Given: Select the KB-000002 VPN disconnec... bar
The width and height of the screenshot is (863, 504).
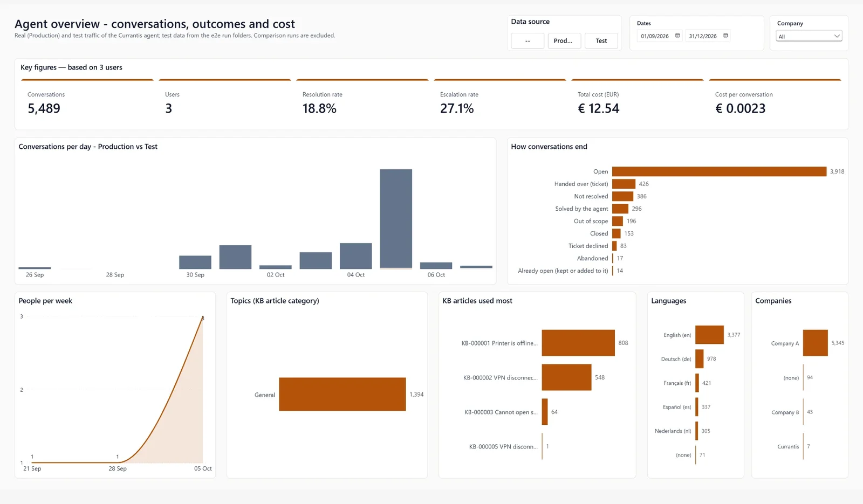Looking at the screenshot, I should click(566, 377).
